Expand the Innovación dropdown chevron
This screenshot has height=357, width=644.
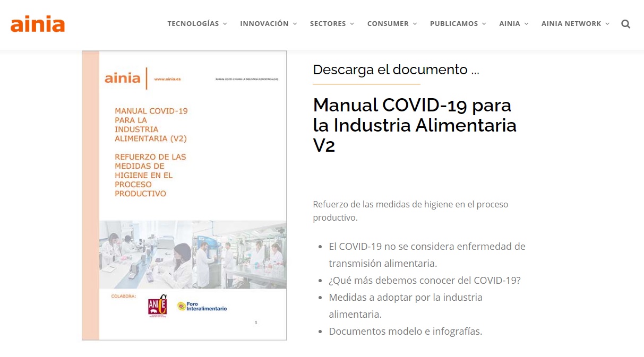click(x=295, y=24)
